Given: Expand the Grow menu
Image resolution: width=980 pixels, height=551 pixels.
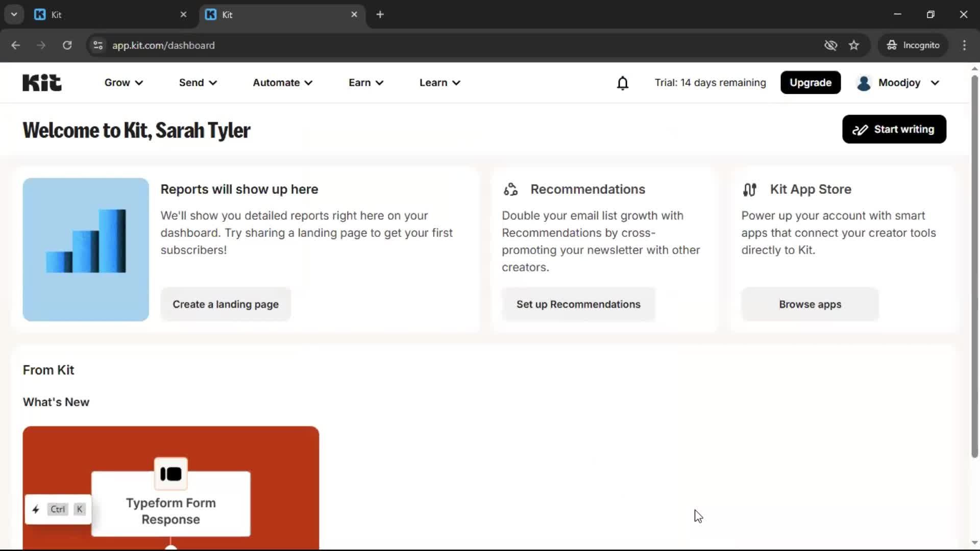Looking at the screenshot, I should (123, 82).
